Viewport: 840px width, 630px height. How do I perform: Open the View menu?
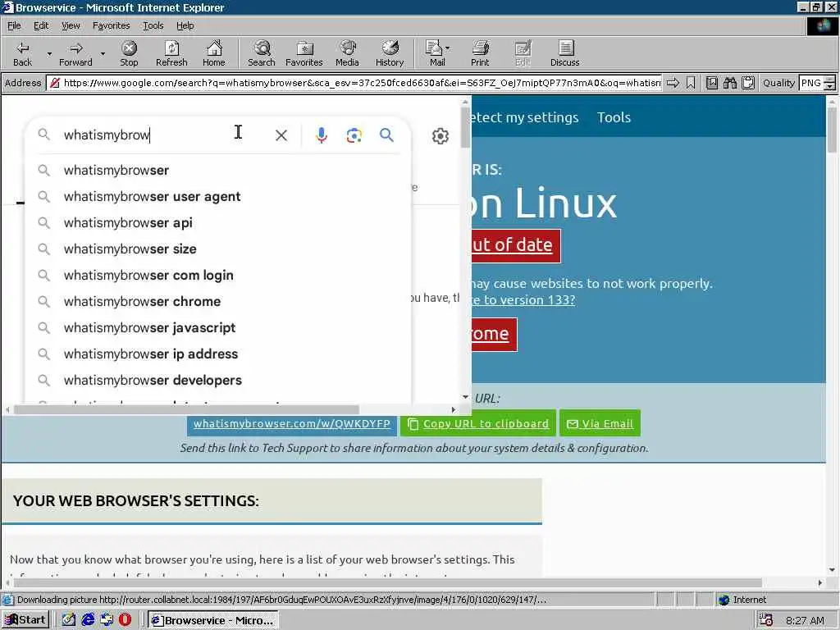(71, 25)
